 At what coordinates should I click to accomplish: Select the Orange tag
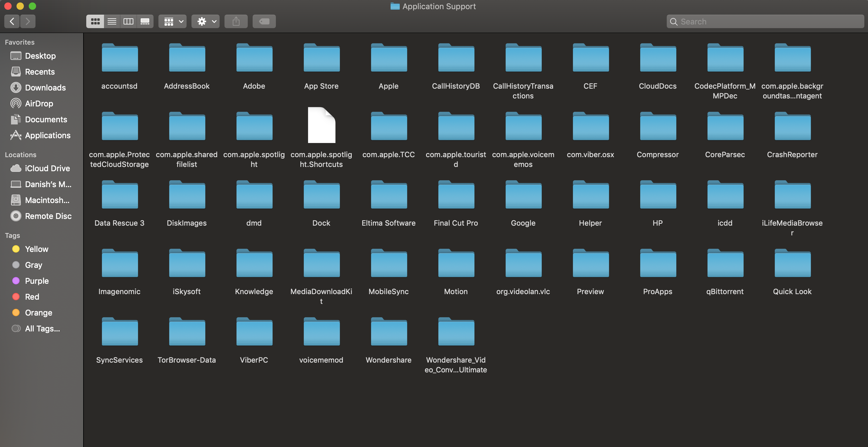coord(39,312)
